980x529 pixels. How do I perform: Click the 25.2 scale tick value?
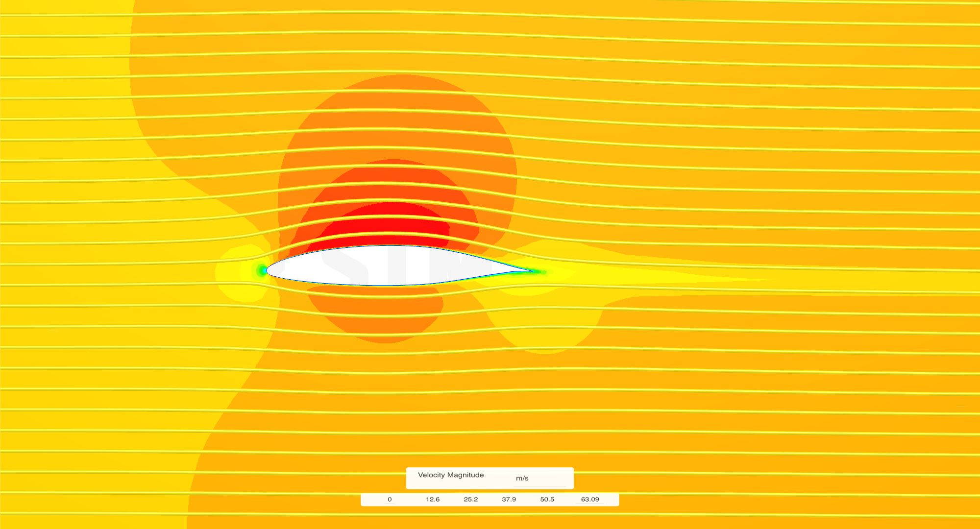471,500
